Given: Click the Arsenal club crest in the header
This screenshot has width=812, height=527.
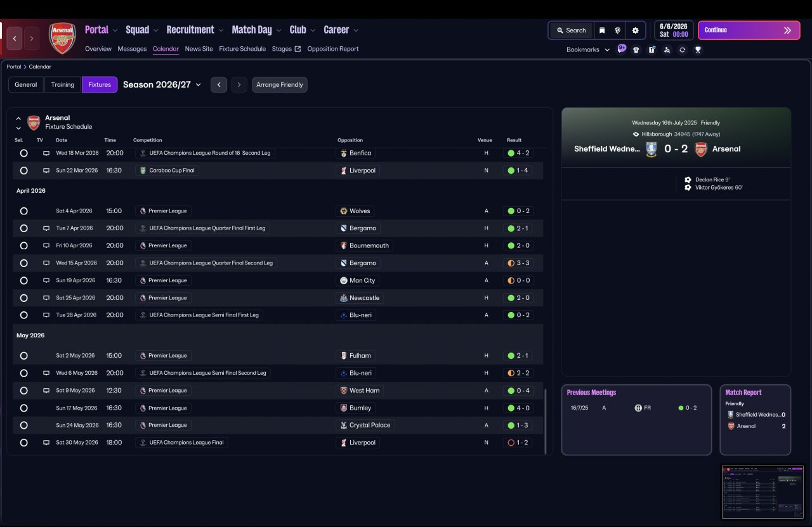Looking at the screenshot, I should point(63,38).
